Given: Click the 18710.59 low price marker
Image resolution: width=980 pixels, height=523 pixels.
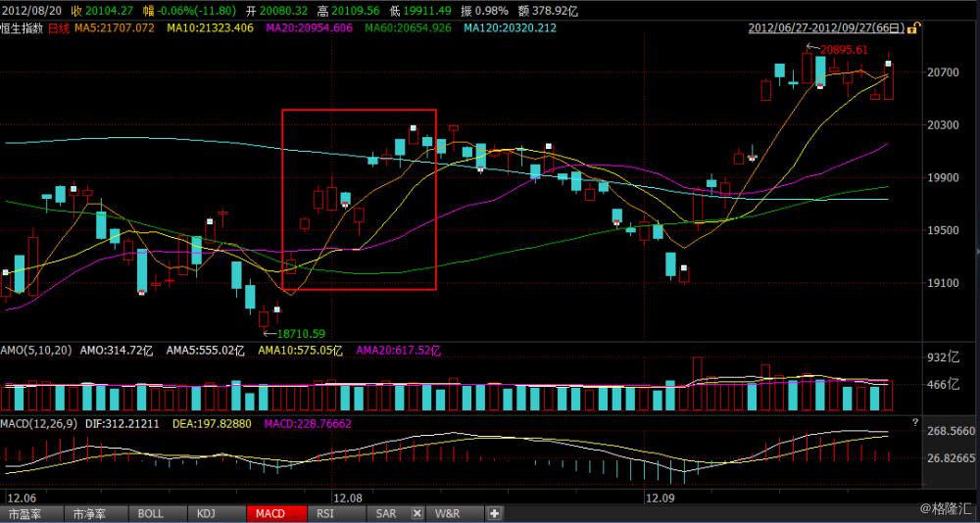Looking at the screenshot, I should (x=300, y=333).
